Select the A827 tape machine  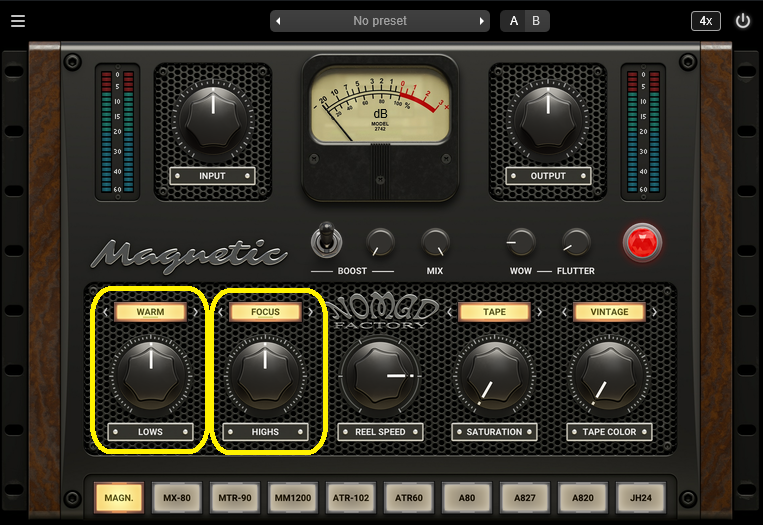pos(525,498)
